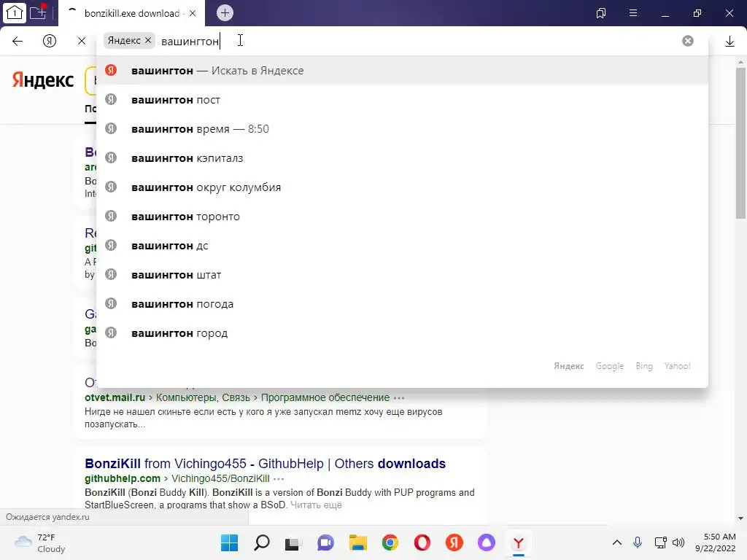This screenshot has width=747, height=560.
Task: Choose suggestion вашингтон город
Action: coord(402,333)
